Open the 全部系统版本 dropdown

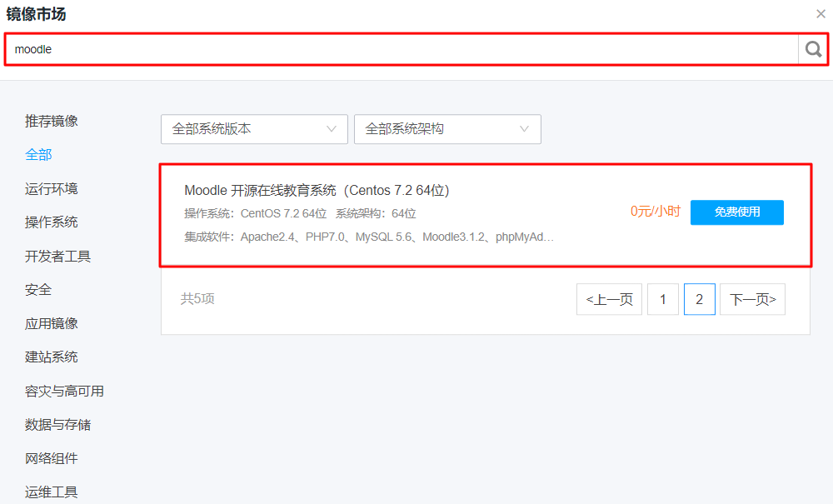[254, 129]
